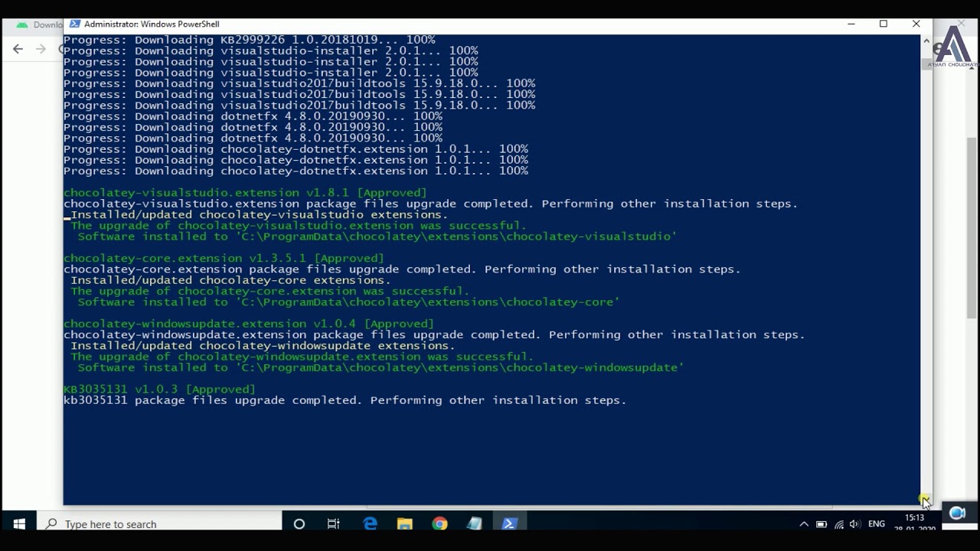Click the screen recorder icon in the bottom corner
This screenshot has width=980, height=551.
pos(957,514)
